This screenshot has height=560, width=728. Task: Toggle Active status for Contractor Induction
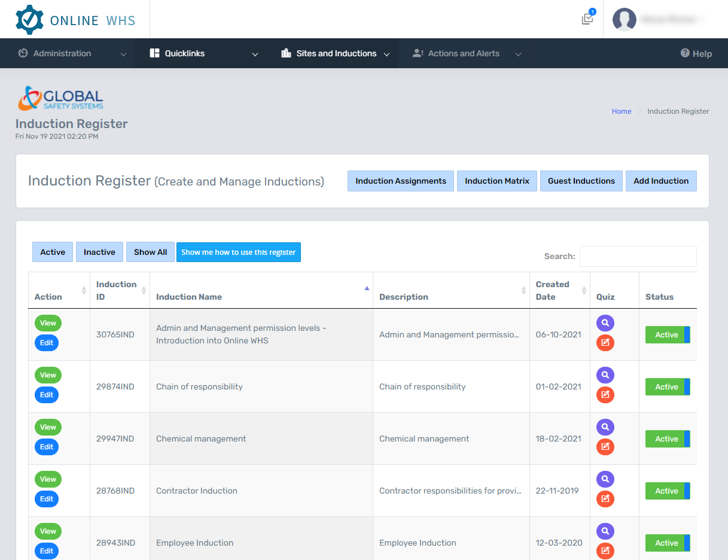coord(667,491)
